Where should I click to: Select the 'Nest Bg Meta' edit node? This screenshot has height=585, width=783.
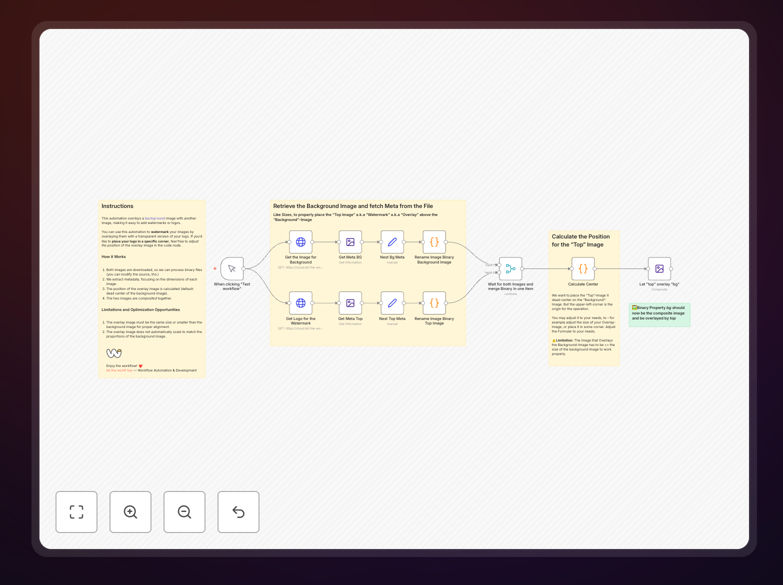392,242
